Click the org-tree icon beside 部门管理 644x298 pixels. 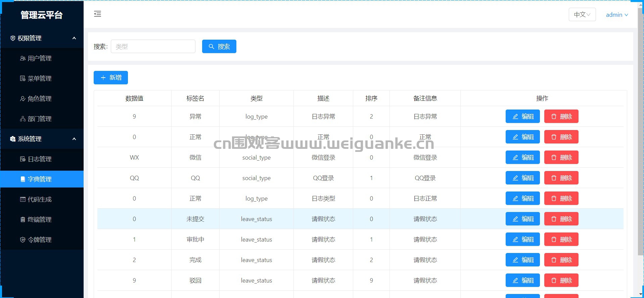23,119
